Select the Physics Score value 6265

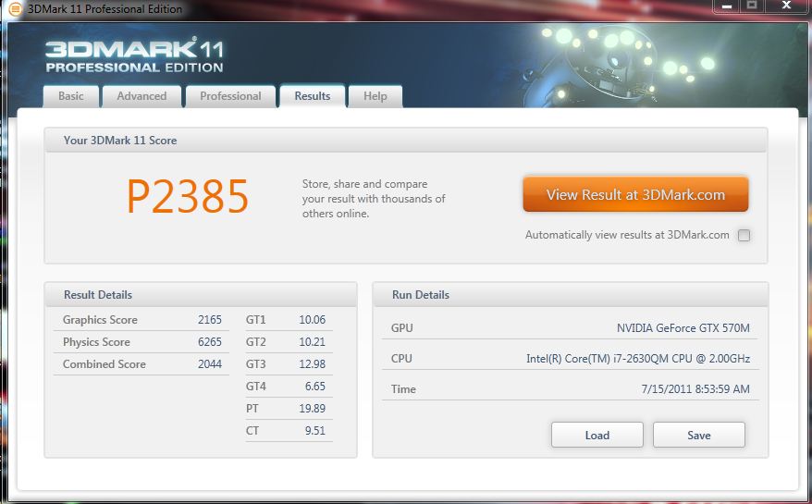[210, 342]
